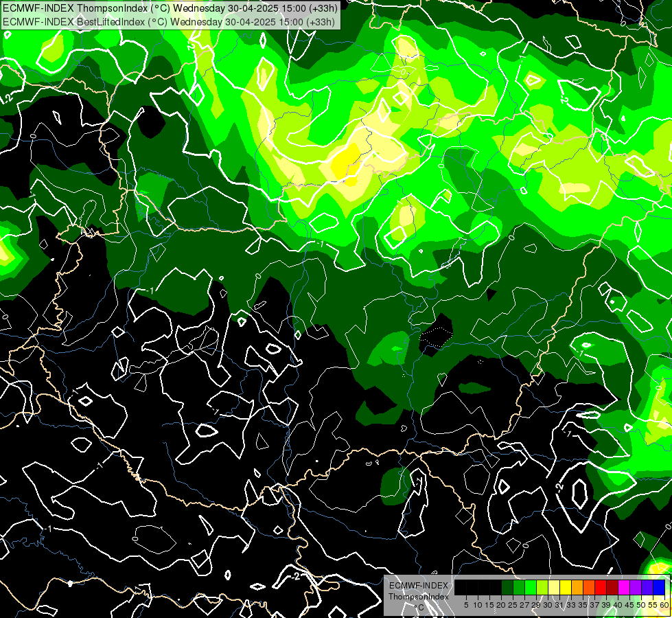Choose the orange 33-35 legend swatch

click(577, 587)
